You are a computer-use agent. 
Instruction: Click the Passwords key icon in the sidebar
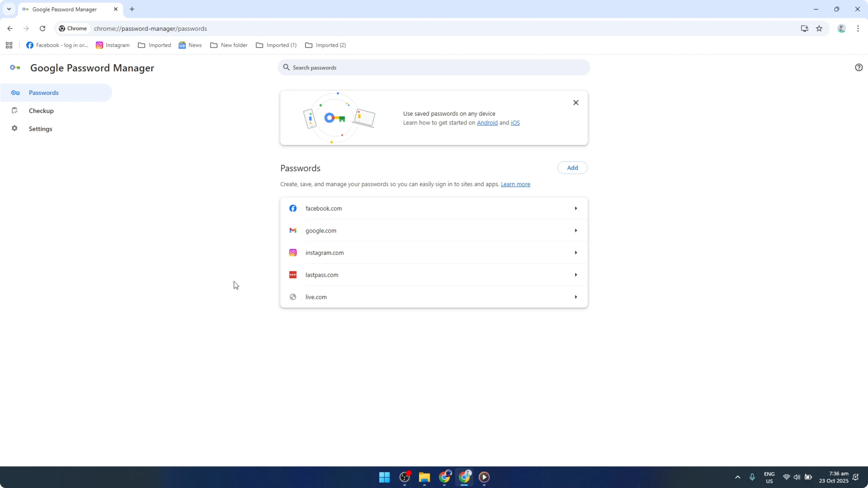[x=15, y=93]
